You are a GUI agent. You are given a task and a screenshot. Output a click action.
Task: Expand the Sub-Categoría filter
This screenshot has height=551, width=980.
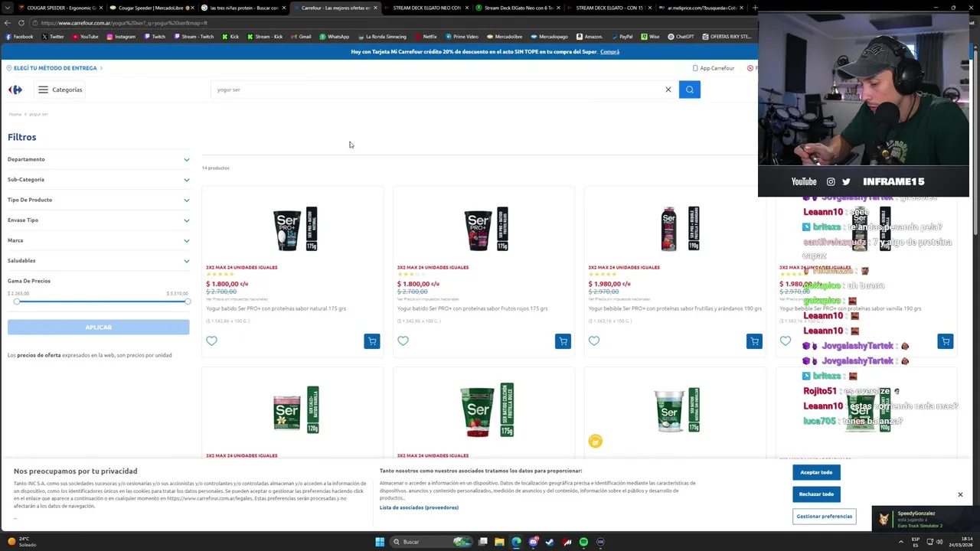click(98, 180)
